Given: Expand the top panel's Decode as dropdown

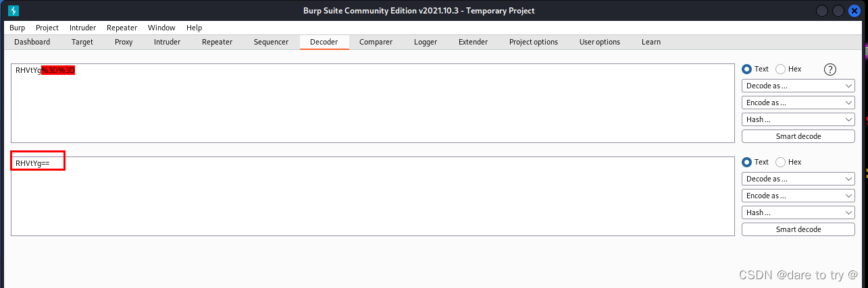Looking at the screenshot, I should tap(798, 86).
